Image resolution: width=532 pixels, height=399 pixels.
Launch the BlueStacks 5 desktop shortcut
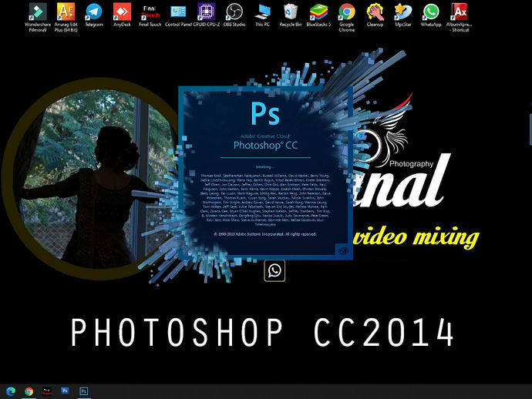pos(318,15)
